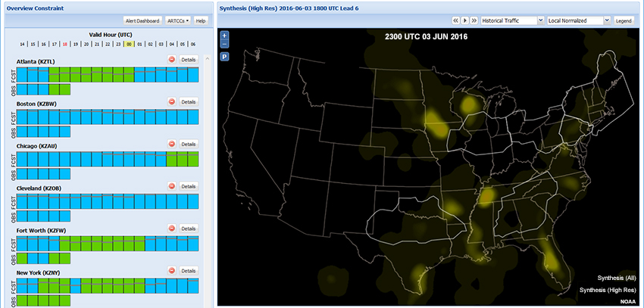Remove the Atlanta (KZTL) row with red minus icon
This screenshot has height=308, width=644.
pos(172,60)
